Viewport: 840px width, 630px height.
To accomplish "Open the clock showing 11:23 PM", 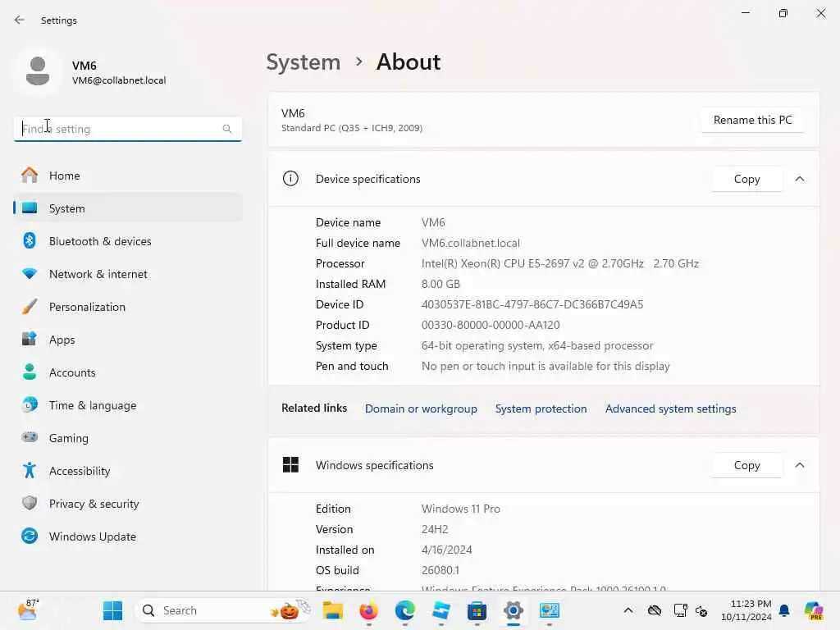I will [746, 610].
